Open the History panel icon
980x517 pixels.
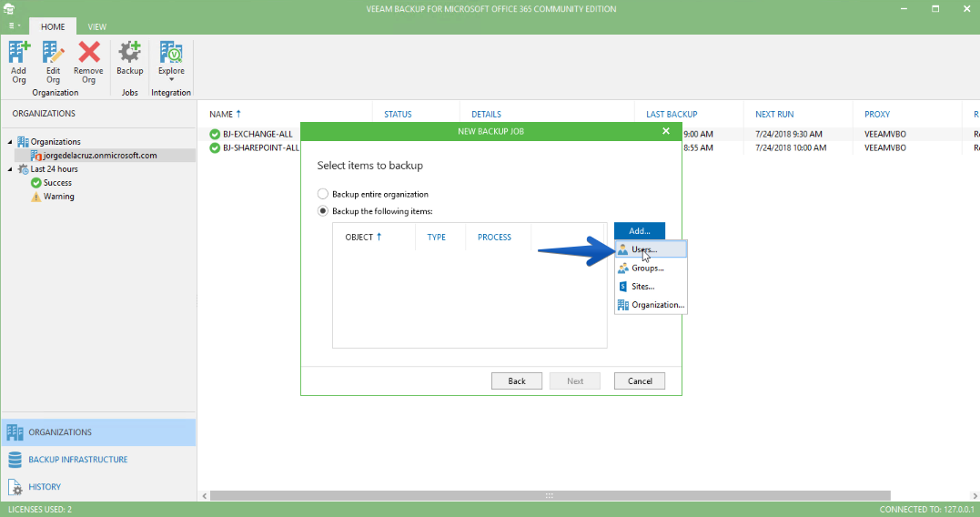pos(15,487)
